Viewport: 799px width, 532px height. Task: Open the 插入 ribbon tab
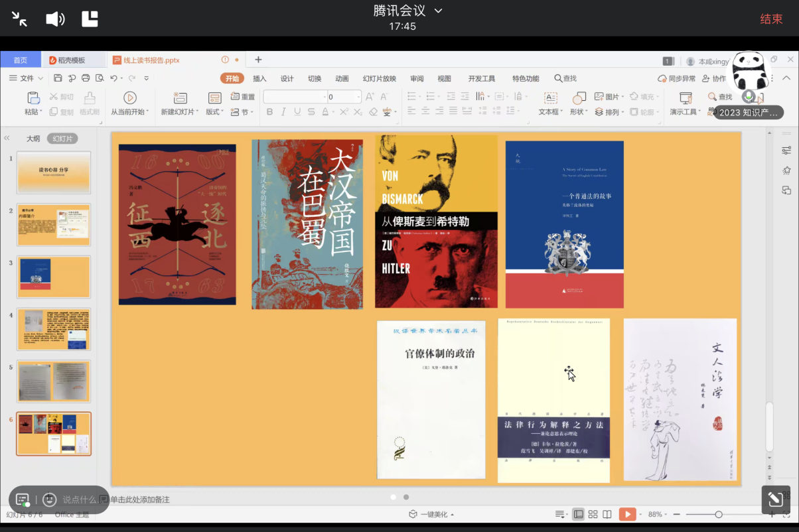(x=259, y=78)
